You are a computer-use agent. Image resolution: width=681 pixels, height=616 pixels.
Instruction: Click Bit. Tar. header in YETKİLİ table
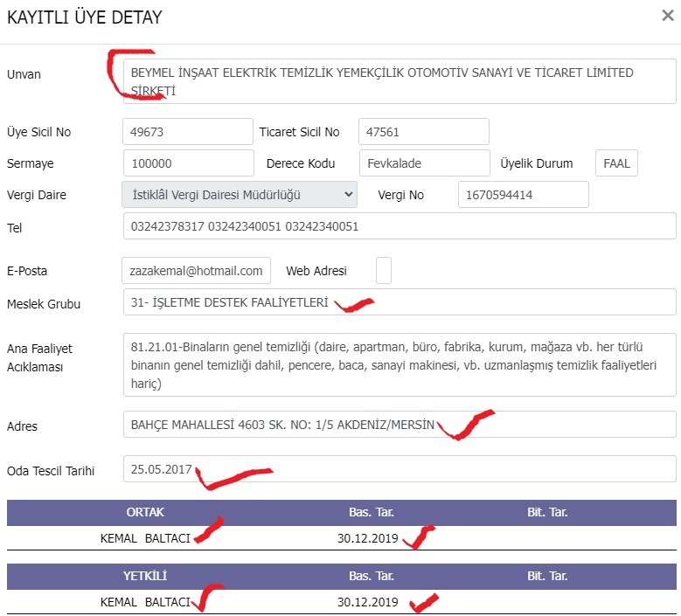click(547, 576)
